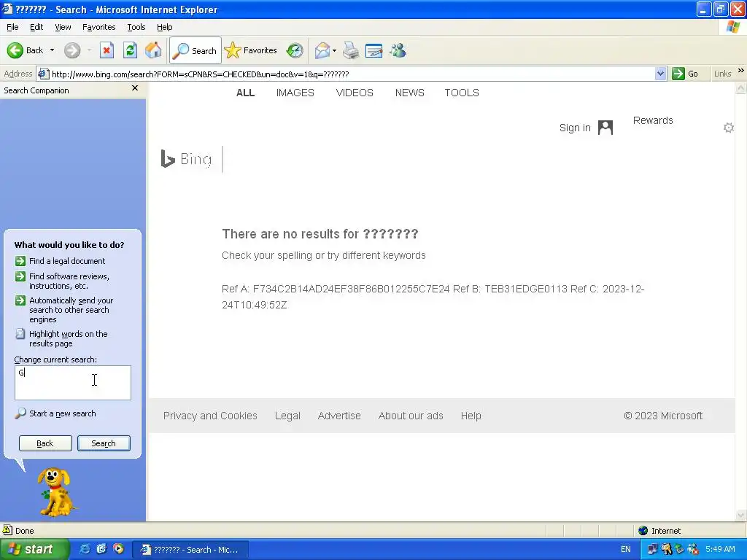Expand the Address bar dropdown

(x=660, y=74)
